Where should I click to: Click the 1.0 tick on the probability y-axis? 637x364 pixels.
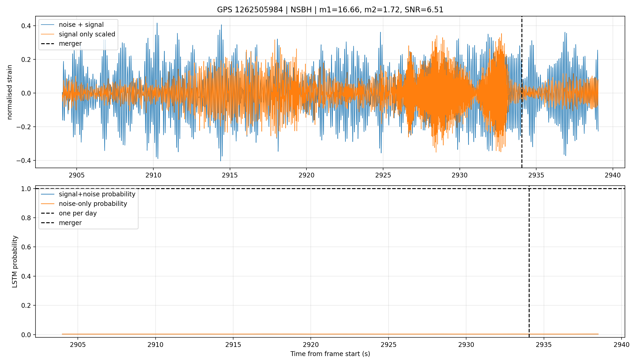coord(26,189)
